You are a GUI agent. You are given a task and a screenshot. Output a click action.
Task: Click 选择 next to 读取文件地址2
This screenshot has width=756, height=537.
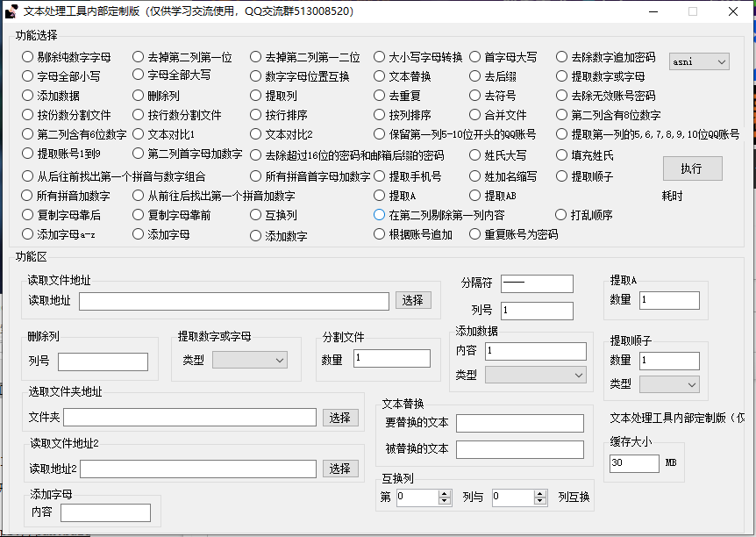pyautogui.click(x=340, y=469)
